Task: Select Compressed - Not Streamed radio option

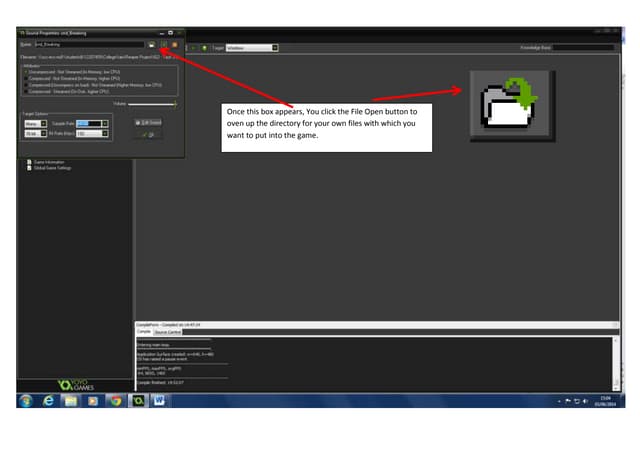Action: point(27,79)
